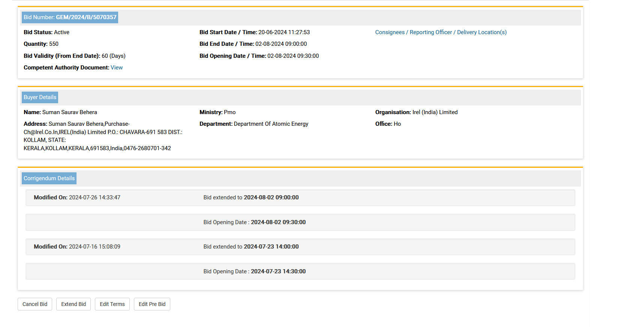Select the Quantity 550 field

coord(41,44)
